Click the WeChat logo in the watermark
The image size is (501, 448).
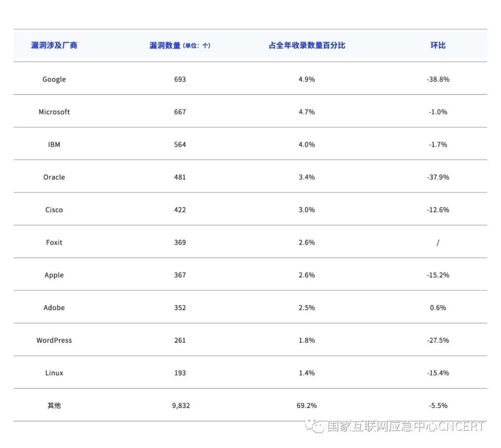pos(318,427)
